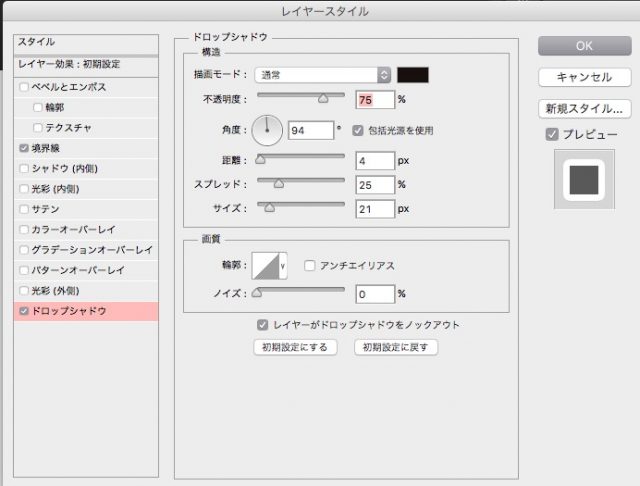Screen dimensions: 640x486
Task: Toggle 包括光源を使用 checkbox
Action: click(357, 131)
